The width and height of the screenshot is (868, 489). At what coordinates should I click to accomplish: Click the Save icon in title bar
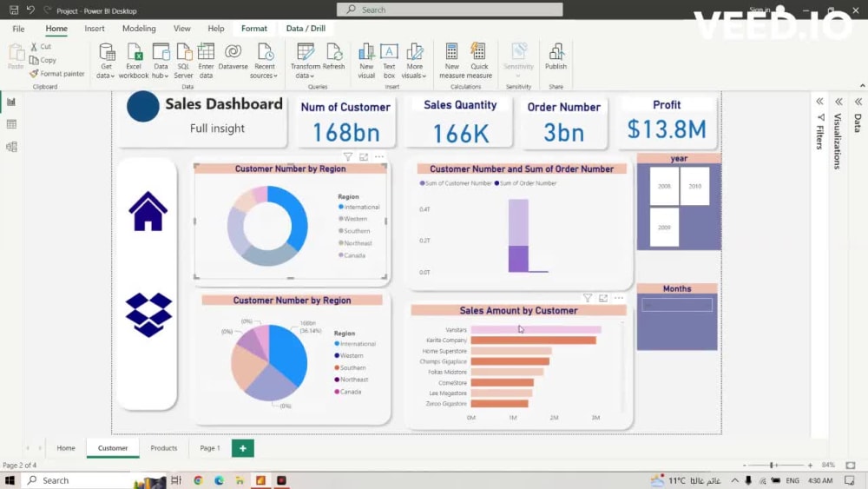[x=14, y=10]
